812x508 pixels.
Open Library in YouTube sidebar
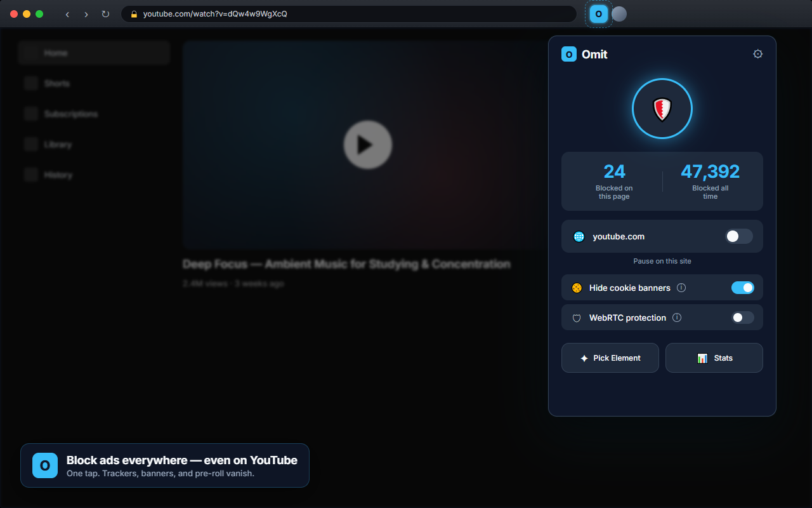[94, 145]
